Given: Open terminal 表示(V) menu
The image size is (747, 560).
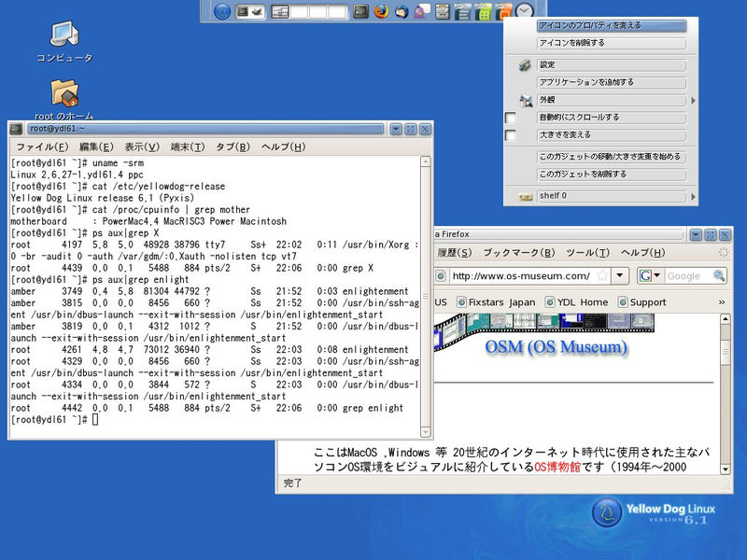Looking at the screenshot, I should click(142, 147).
